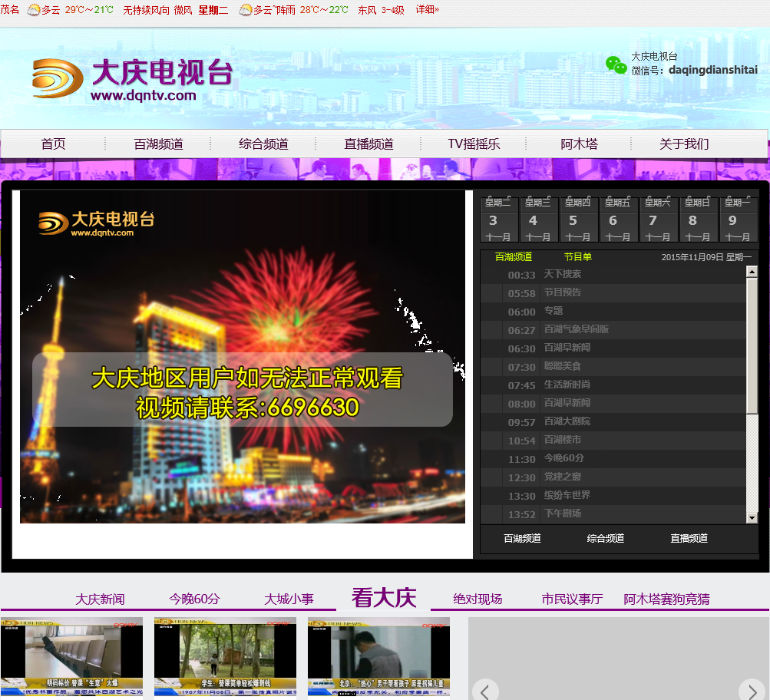This screenshot has height=700, width=770.
Task: Click 微信号 daqingdianshitai text
Action: (x=694, y=70)
